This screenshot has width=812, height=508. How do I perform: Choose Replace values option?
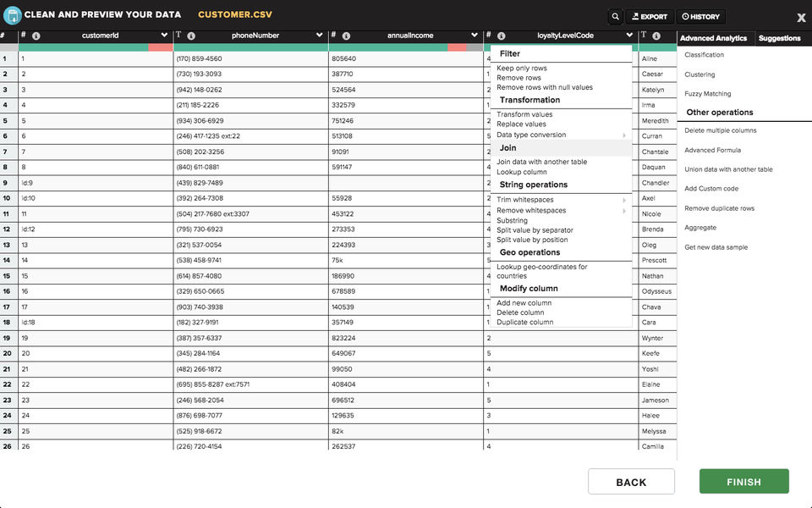pyautogui.click(x=521, y=124)
